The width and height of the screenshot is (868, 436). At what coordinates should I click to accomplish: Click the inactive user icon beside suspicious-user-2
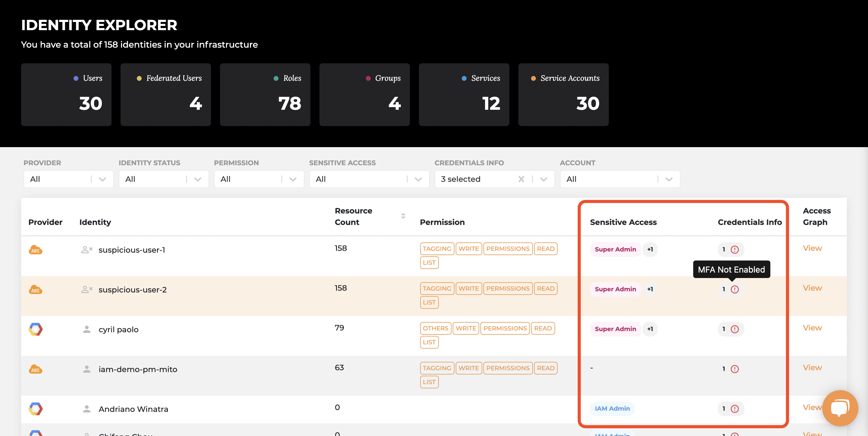86,290
